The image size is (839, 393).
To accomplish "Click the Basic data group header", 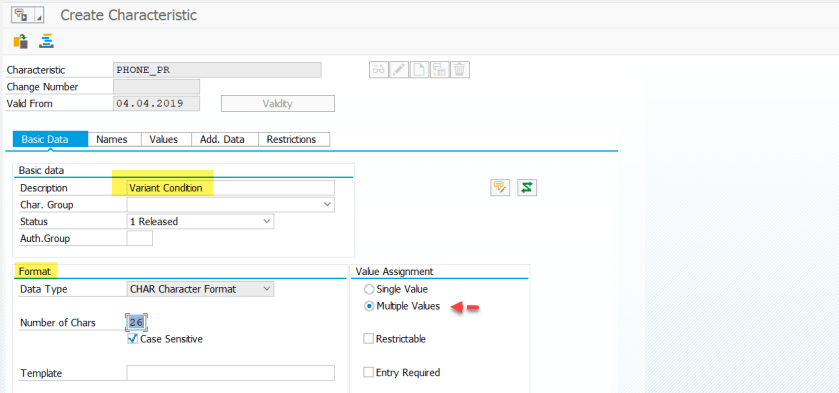I will (x=41, y=170).
